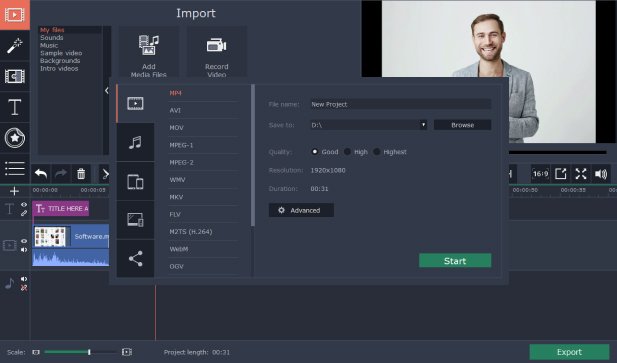Image resolution: width=617 pixels, height=363 pixels.
Task: Open the Filters magic wand tab
Action: (15, 46)
